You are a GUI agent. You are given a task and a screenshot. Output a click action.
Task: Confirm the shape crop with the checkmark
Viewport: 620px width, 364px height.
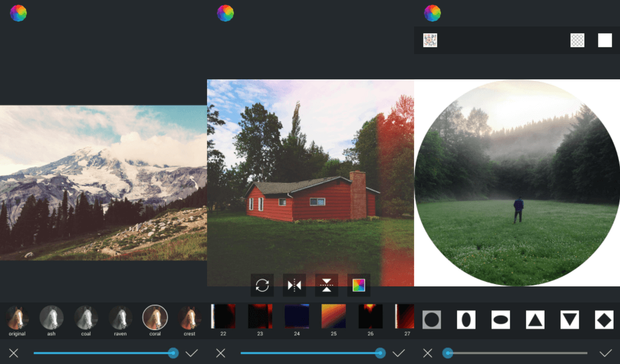606,353
